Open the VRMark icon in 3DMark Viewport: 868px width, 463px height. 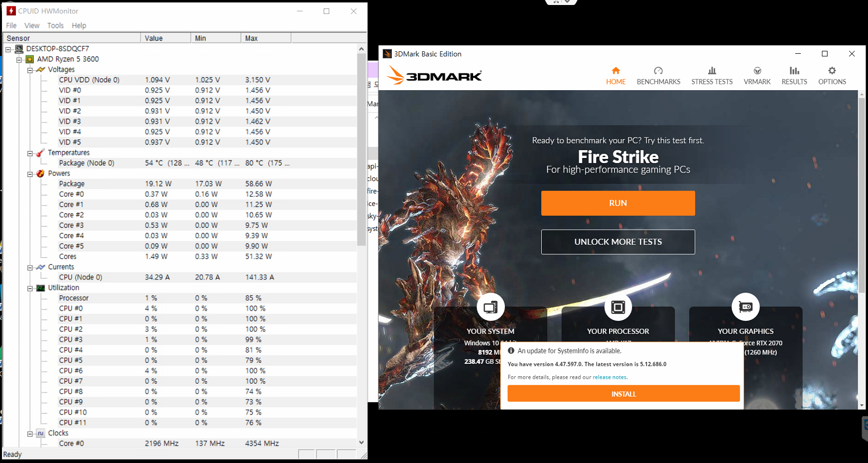click(757, 71)
